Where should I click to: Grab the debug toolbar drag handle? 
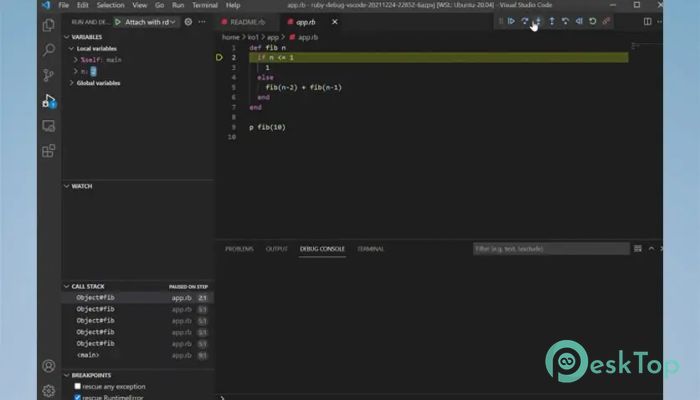point(501,21)
